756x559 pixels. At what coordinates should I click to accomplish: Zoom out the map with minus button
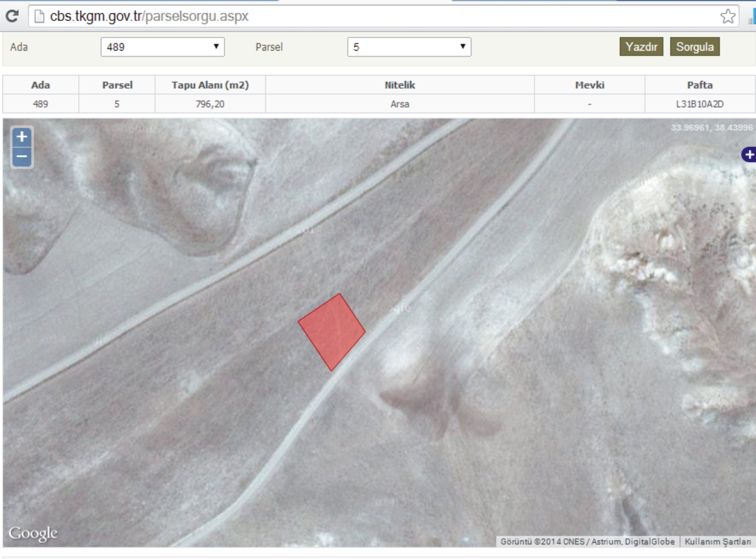coord(22,156)
